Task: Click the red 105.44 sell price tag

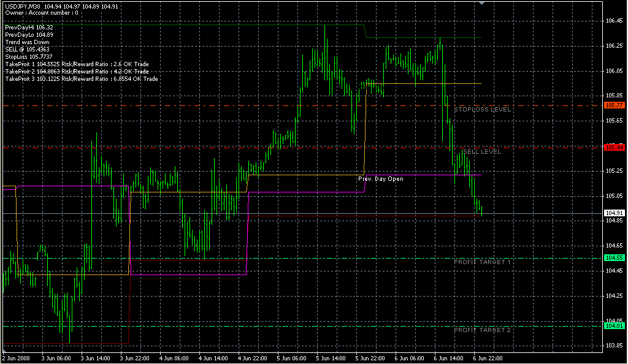Action: point(614,147)
